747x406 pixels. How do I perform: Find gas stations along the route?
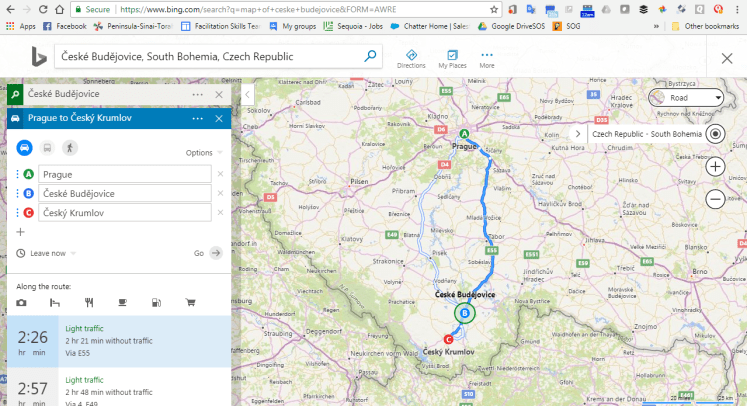click(x=155, y=302)
